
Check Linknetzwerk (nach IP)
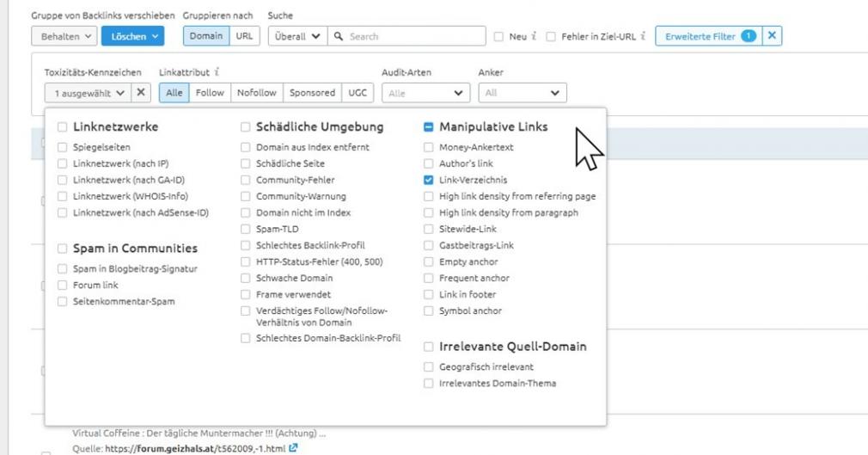coord(62,163)
